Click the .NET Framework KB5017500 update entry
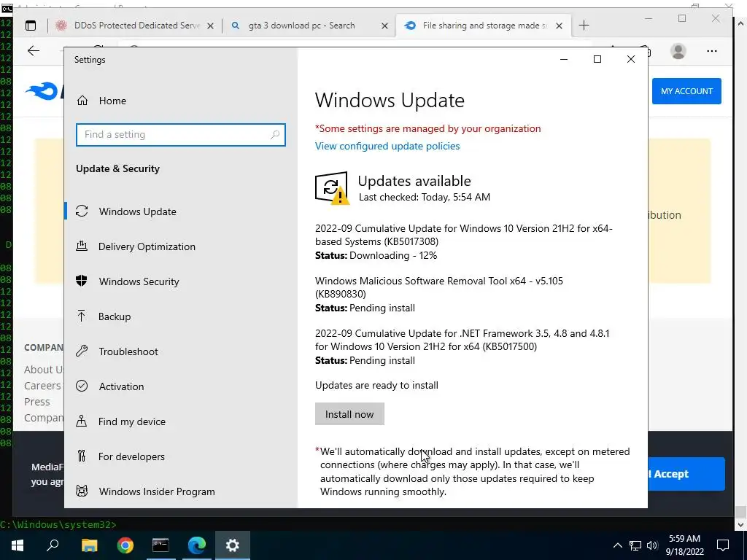 (462, 340)
